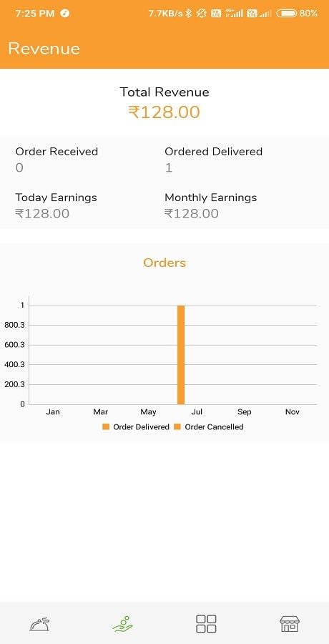The width and height of the screenshot is (329, 644).
Task: Tap the Order Received count
Action: tap(19, 167)
